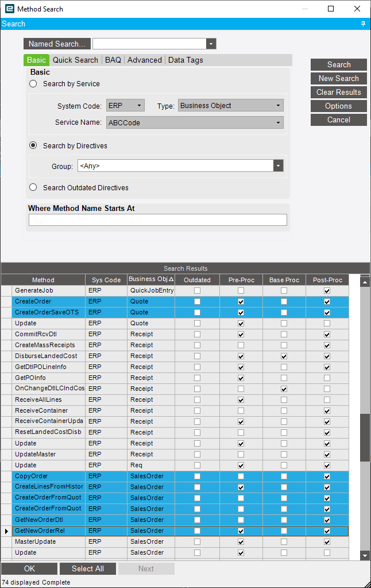Click the Sys Code column header

(x=106, y=280)
